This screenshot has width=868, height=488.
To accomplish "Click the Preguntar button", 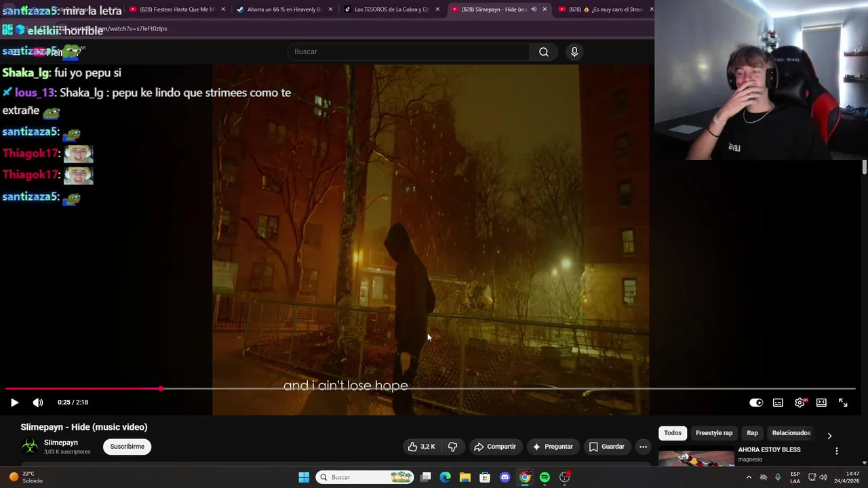I will tap(553, 447).
